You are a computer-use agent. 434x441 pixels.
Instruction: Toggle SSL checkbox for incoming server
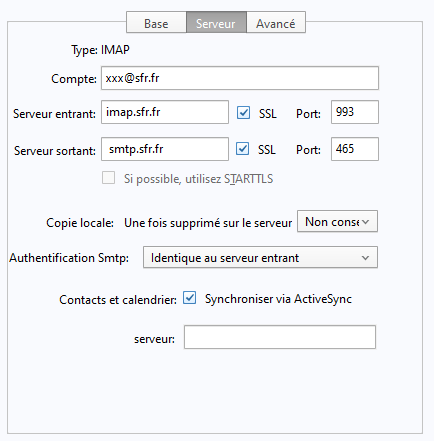244,113
